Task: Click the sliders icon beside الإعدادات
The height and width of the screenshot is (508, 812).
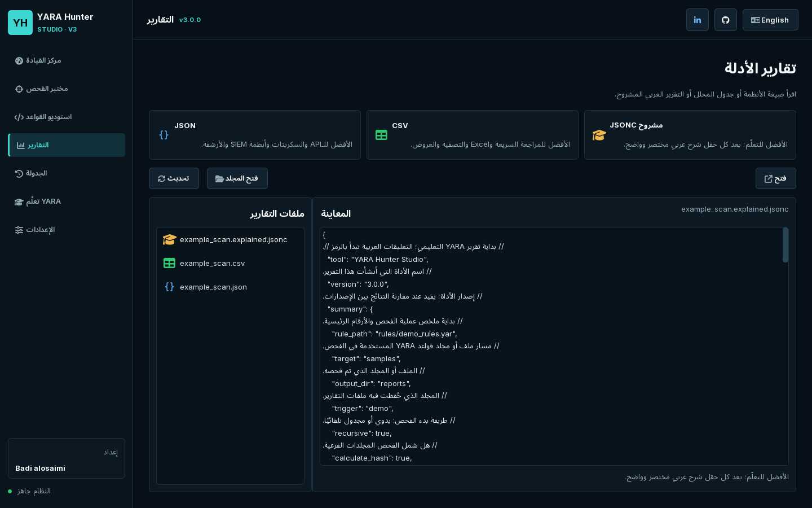Action: tap(19, 230)
